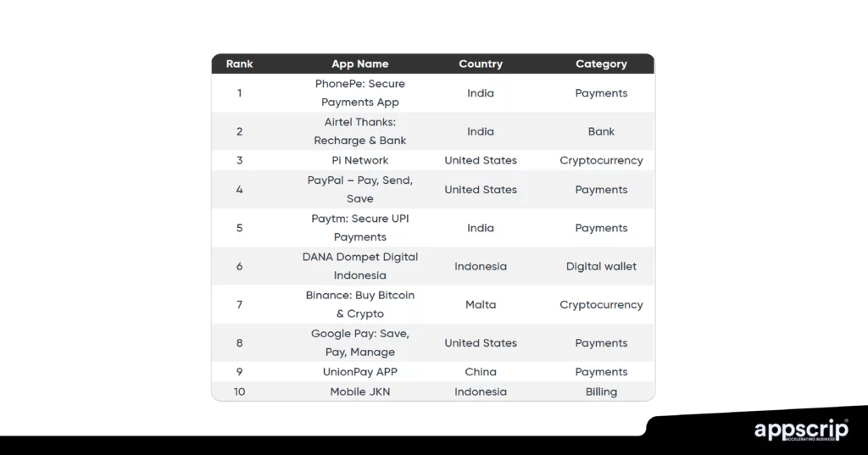Select the China country cell
Screen dimensions: 868x455
point(481,372)
